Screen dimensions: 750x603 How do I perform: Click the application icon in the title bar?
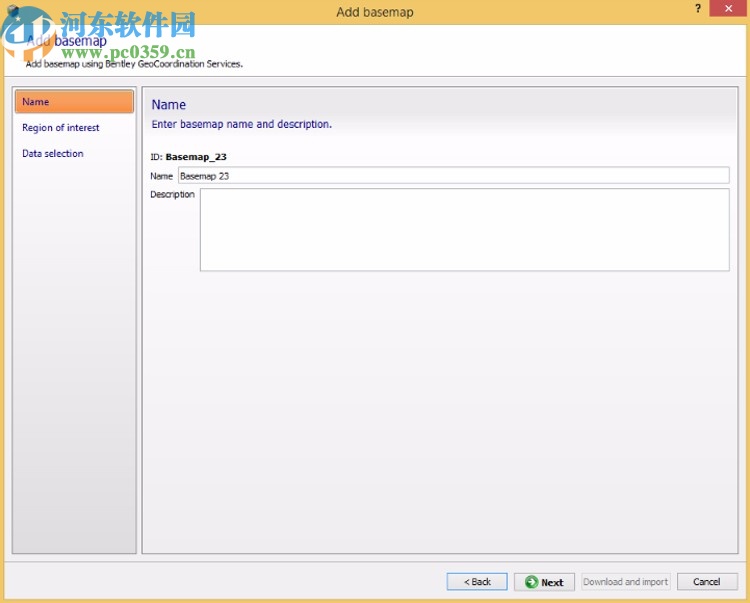coord(13,10)
